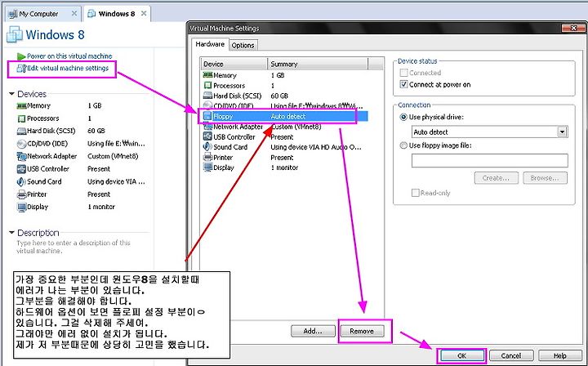Confirm settings with the OK button

[x=461, y=355]
